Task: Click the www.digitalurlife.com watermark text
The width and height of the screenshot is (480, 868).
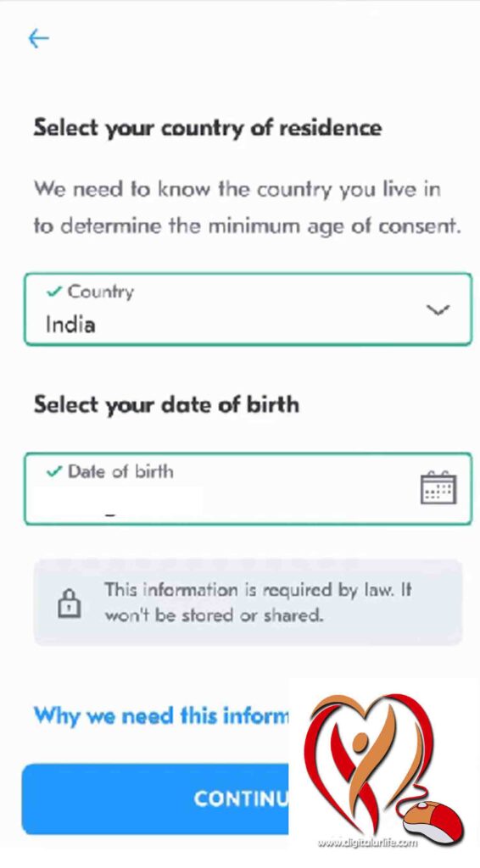Action: click(x=367, y=843)
